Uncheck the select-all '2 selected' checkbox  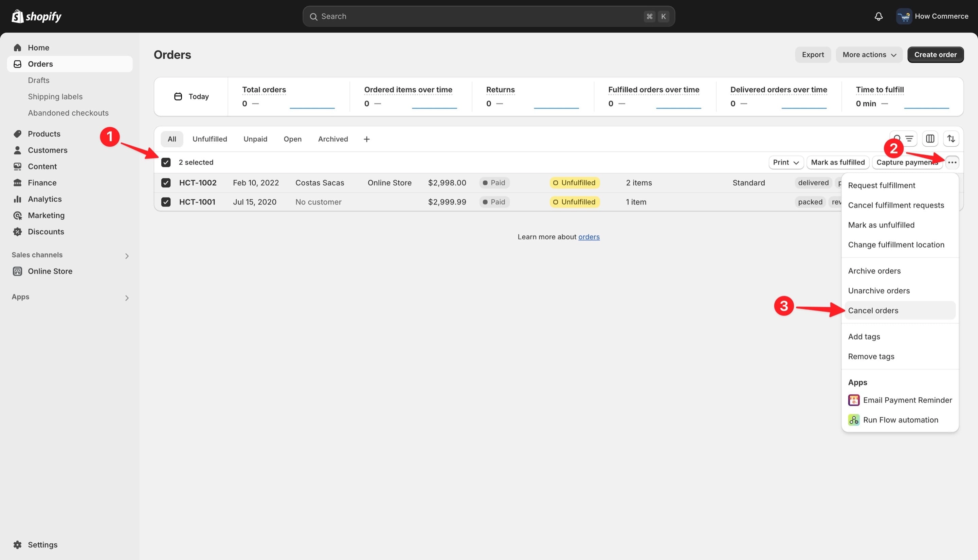coord(166,162)
